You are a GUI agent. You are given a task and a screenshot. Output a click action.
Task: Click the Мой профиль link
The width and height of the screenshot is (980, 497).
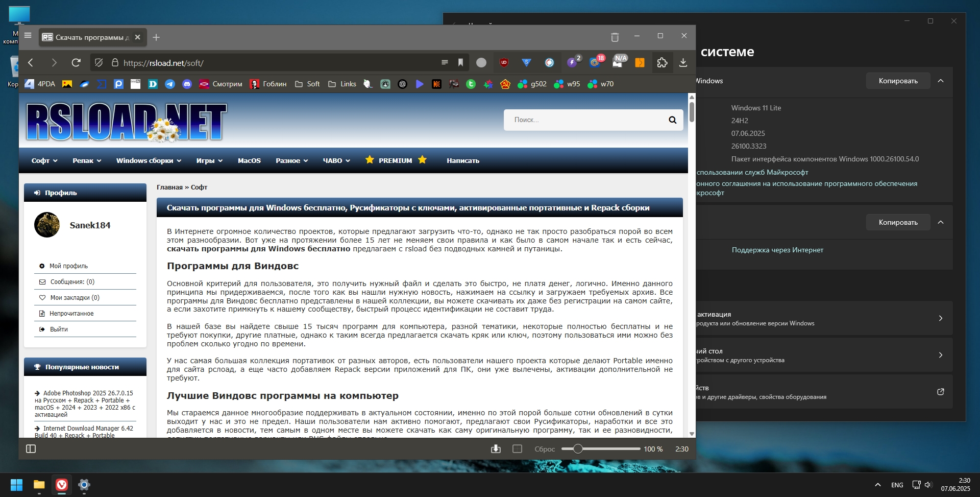68,266
